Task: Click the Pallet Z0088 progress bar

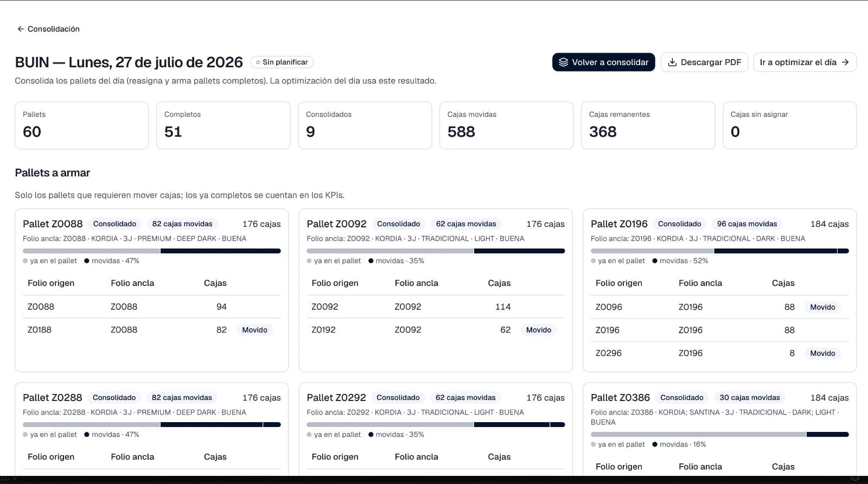Action: pyautogui.click(x=152, y=251)
